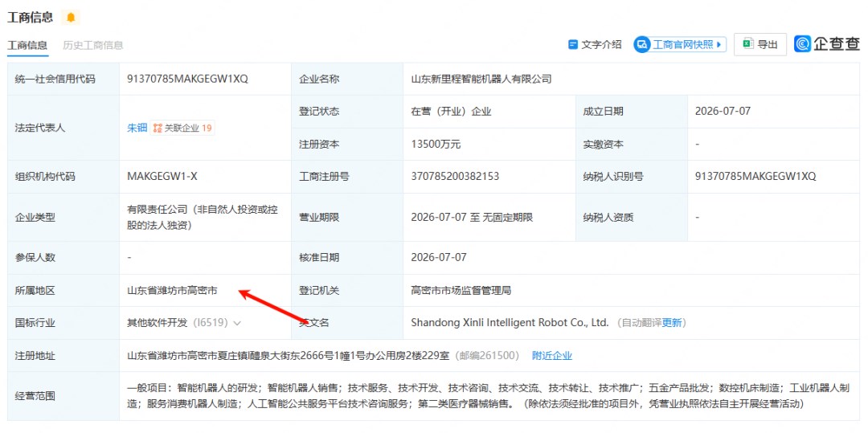Click the 工商信息 section heading
The width and height of the screenshot is (868, 433).
(30, 17)
